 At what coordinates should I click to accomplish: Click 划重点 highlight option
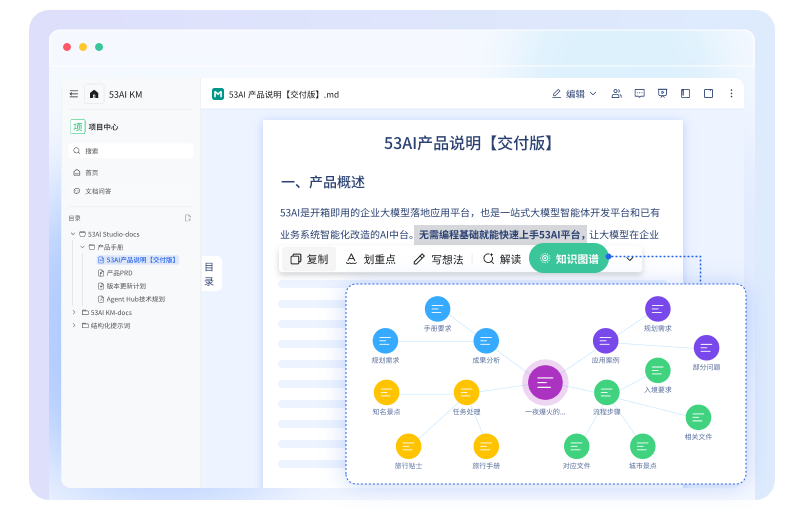[x=371, y=259]
